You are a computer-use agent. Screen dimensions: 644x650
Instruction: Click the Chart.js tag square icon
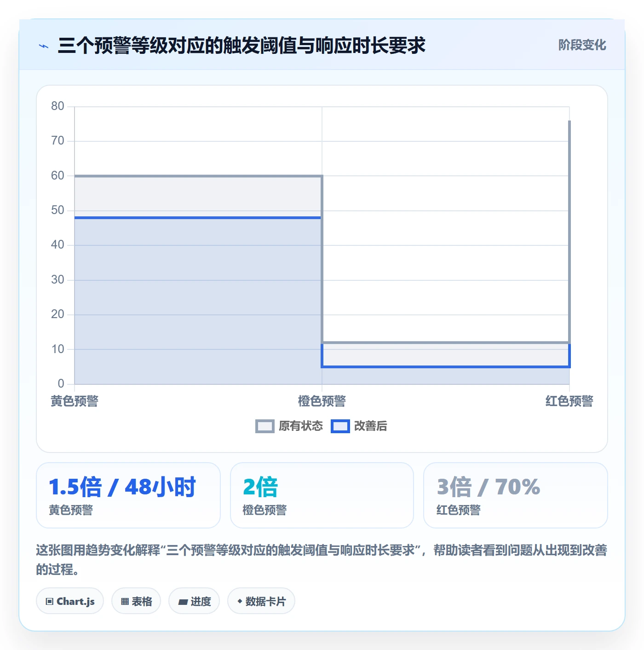(50, 602)
